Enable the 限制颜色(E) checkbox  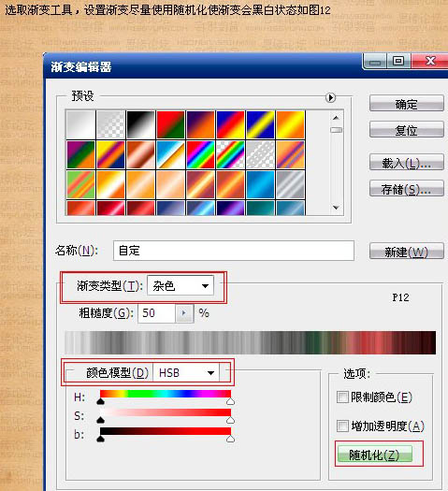342,397
